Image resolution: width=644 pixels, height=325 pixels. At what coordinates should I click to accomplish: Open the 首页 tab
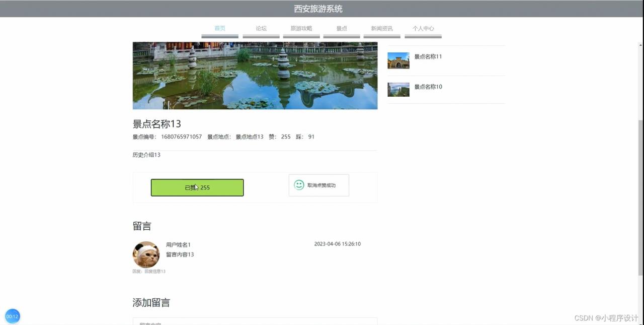[219, 28]
